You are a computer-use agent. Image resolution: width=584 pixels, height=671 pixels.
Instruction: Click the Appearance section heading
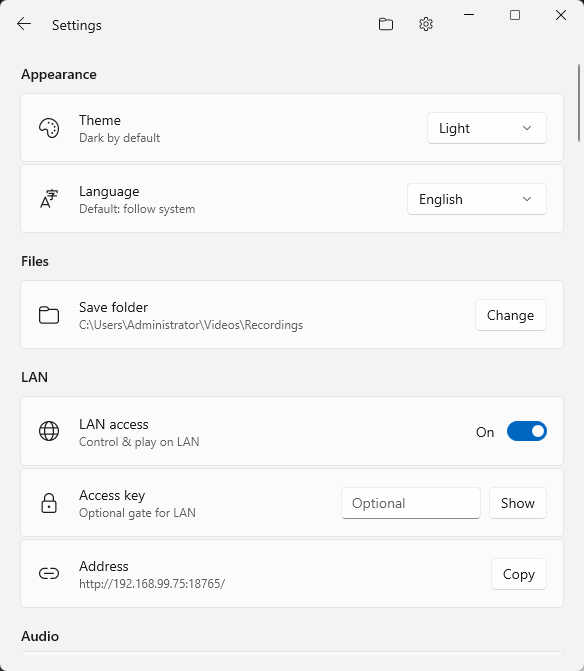tap(59, 74)
